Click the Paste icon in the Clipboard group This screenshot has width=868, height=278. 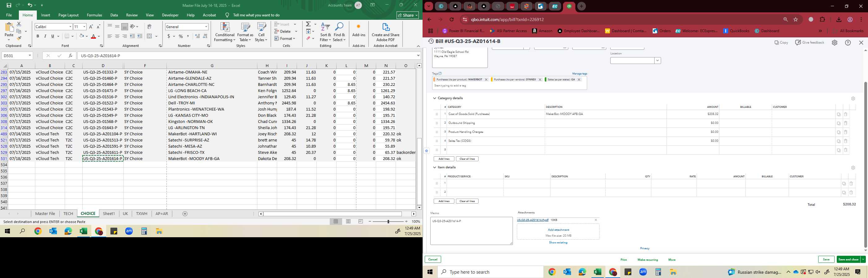point(9,27)
